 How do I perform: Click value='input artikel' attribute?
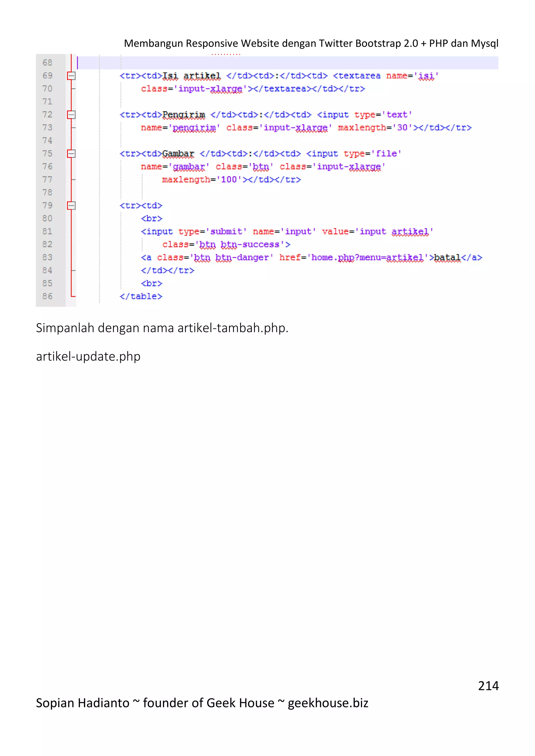click(377, 232)
